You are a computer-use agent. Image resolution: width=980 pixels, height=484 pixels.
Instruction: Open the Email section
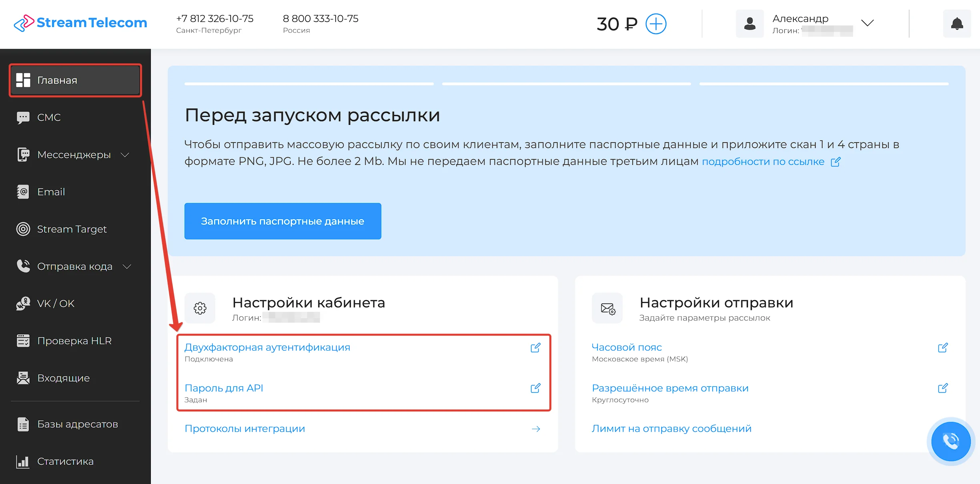click(x=51, y=192)
